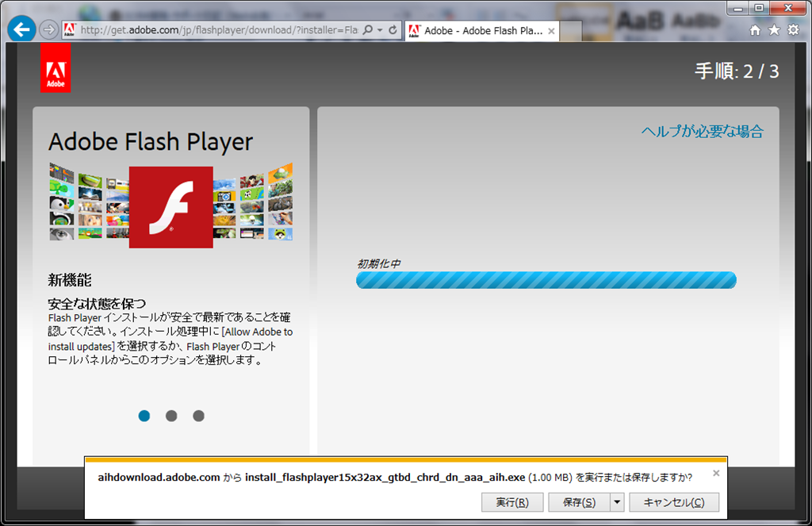Click the Adobe Flash Player title text
This screenshot has width=812, height=526.
tap(151, 142)
